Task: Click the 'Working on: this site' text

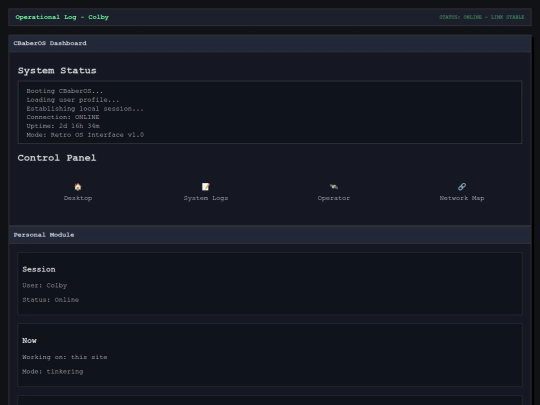Action: coord(65,357)
